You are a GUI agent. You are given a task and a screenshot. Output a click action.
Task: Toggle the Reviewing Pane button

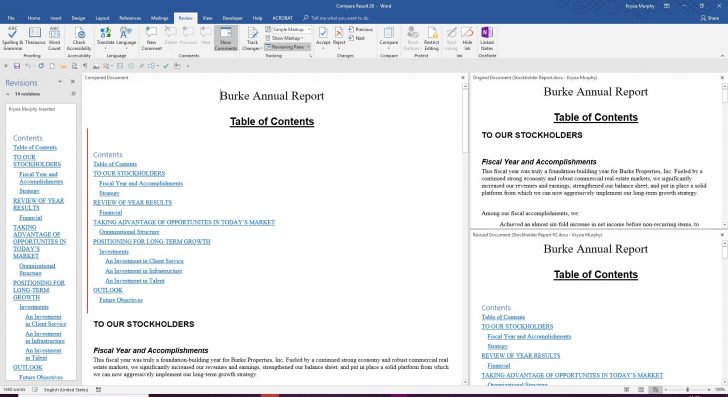pyautogui.click(x=285, y=47)
